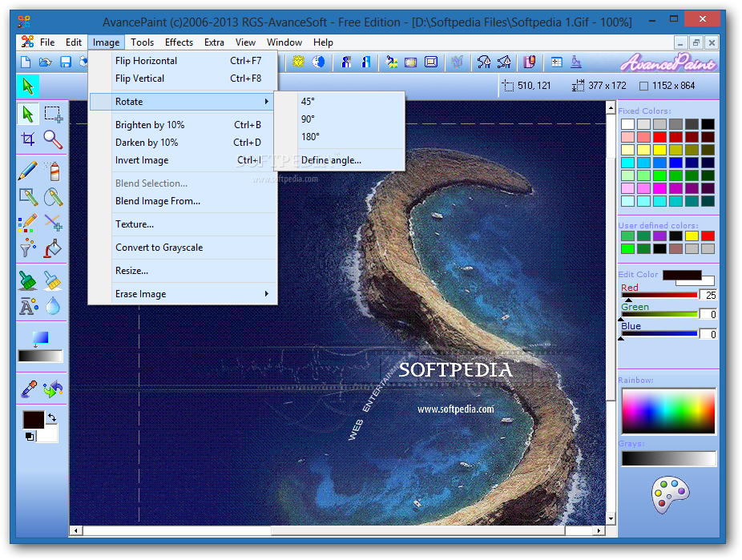This screenshot has width=742, height=560.
Task: Click the microscope icon in toolbar
Action: [576, 62]
